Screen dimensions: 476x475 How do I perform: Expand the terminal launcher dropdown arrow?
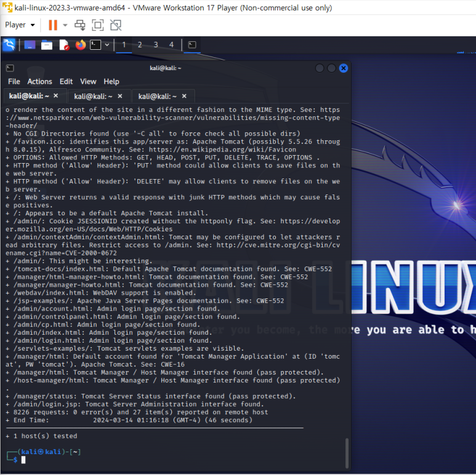click(x=107, y=45)
